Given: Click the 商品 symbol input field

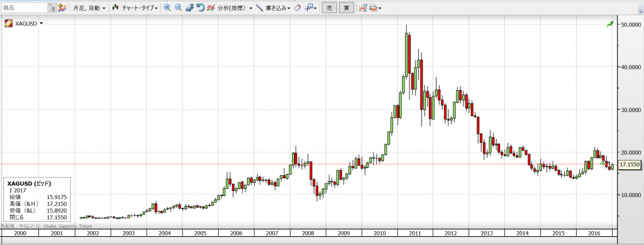Looking at the screenshot, I should 24,8.
